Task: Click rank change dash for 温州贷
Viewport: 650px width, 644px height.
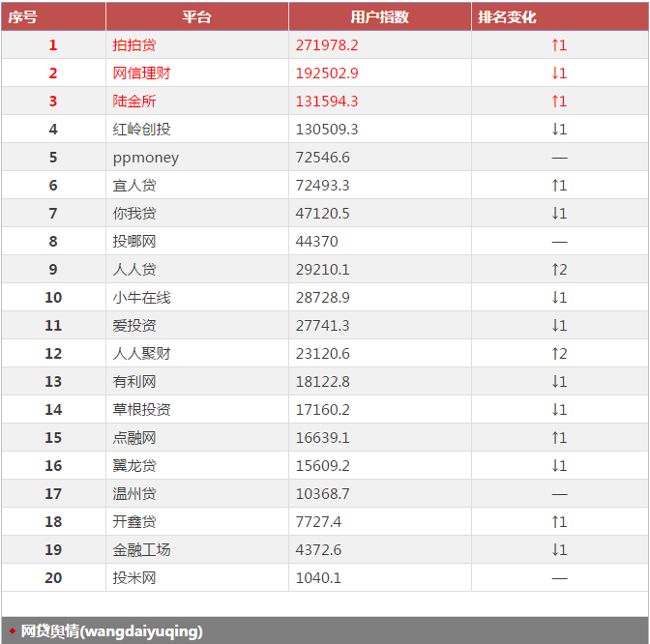Action: pos(559,494)
